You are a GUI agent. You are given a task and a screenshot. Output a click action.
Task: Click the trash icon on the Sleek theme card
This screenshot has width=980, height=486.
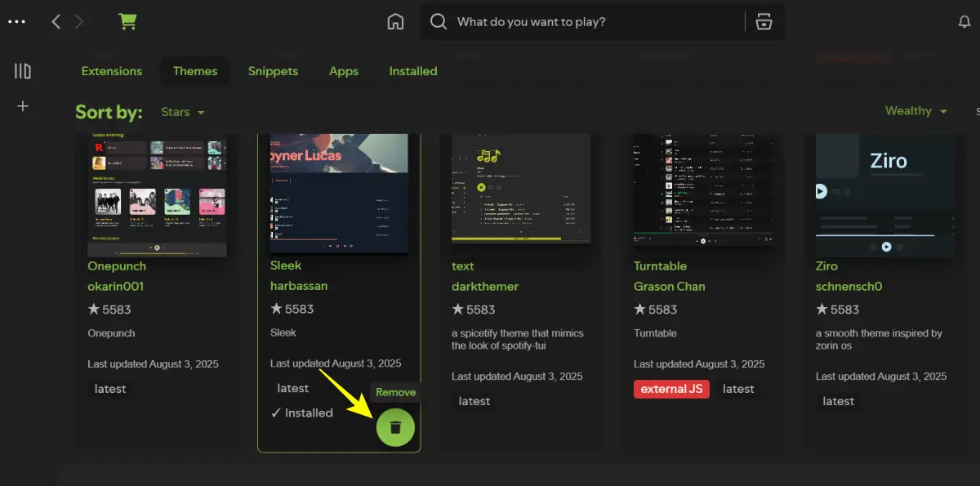coord(395,427)
